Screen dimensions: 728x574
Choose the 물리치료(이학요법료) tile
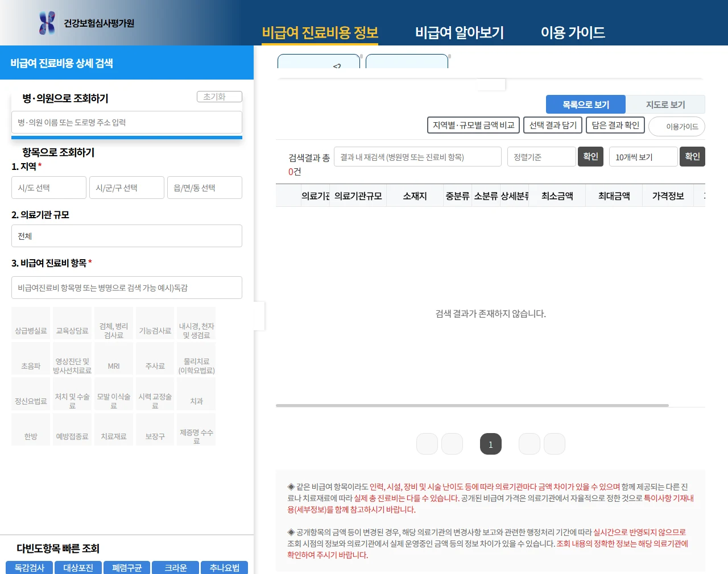tap(196, 359)
